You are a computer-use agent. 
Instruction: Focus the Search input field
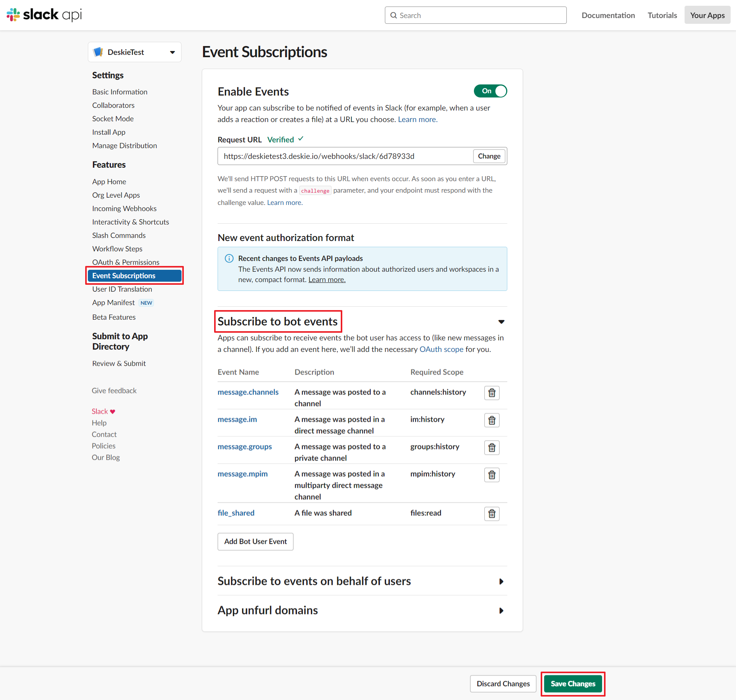[475, 15]
